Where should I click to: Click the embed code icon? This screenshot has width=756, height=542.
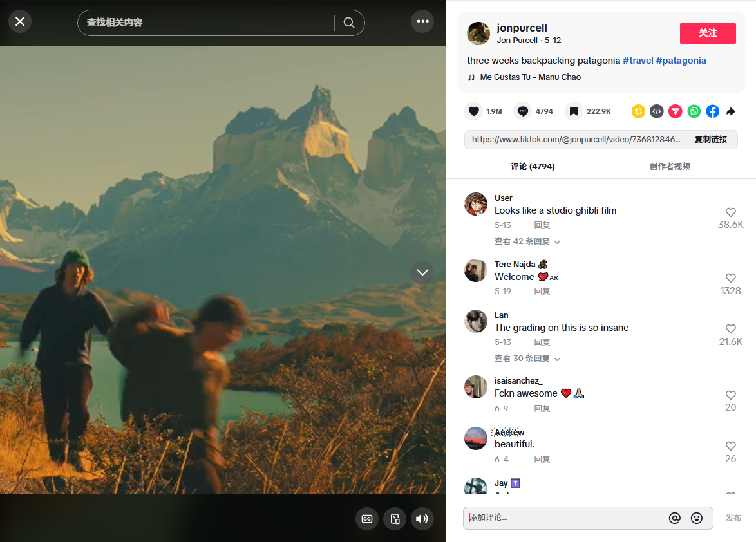656,111
